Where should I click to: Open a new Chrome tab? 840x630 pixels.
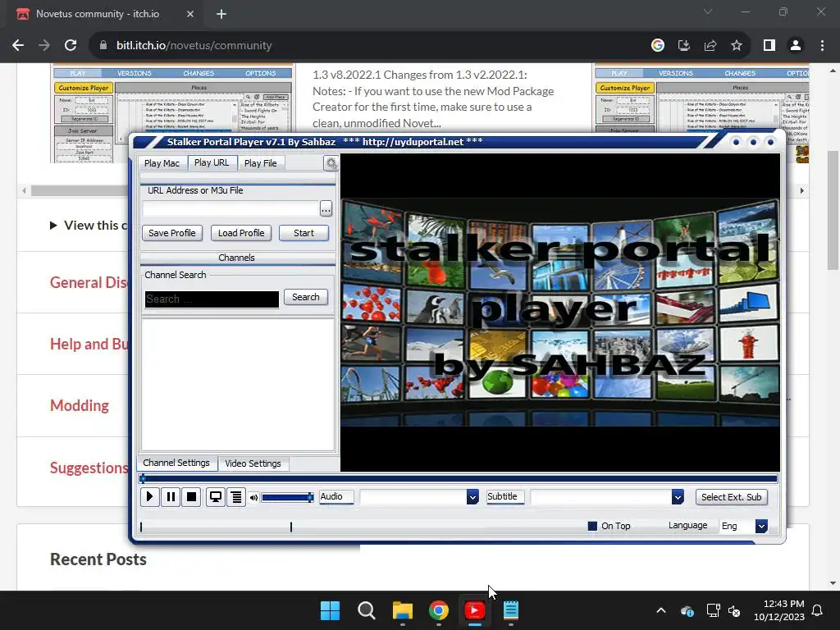coord(221,14)
